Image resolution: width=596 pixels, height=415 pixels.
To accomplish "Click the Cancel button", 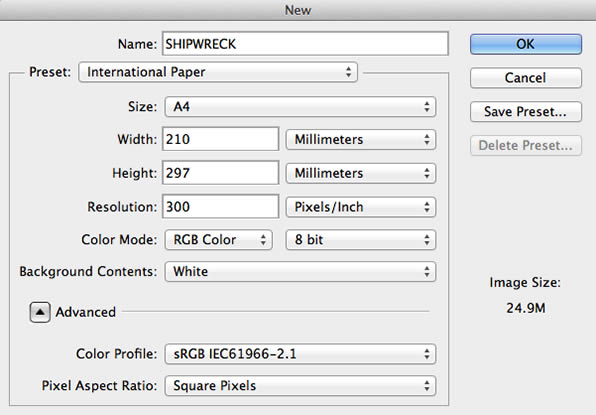I will (526, 78).
